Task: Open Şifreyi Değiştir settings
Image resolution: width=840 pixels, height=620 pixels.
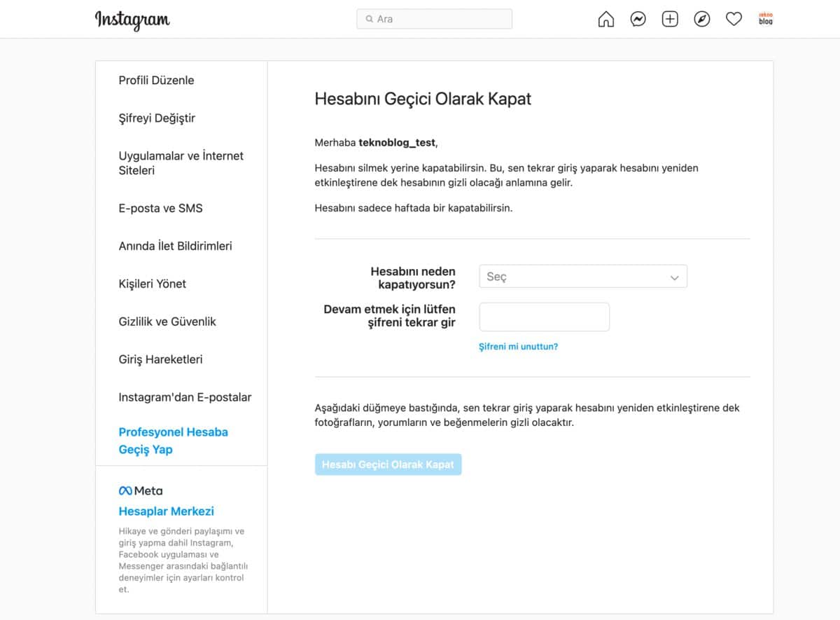Action: 157,118
